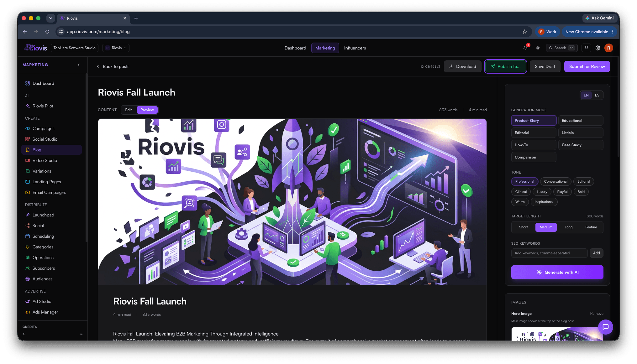Set target length to Short

[x=523, y=227]
